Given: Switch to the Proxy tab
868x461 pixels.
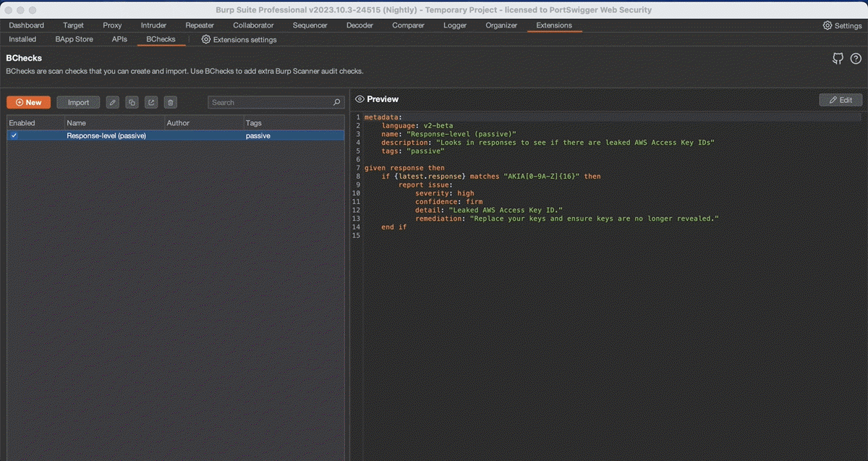Looking at the screenshot, I should [x=112, y=25].
